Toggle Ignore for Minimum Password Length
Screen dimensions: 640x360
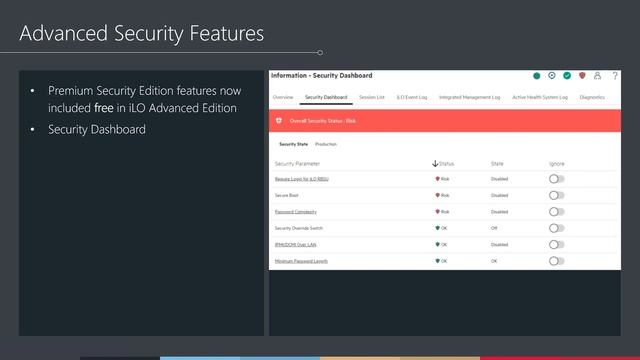(556, 261)
